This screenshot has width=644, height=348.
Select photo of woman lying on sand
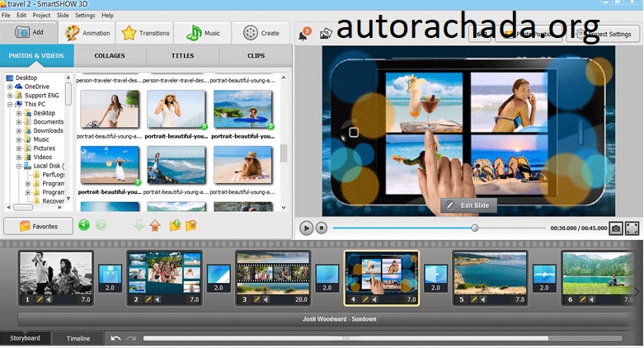(242, 165)
